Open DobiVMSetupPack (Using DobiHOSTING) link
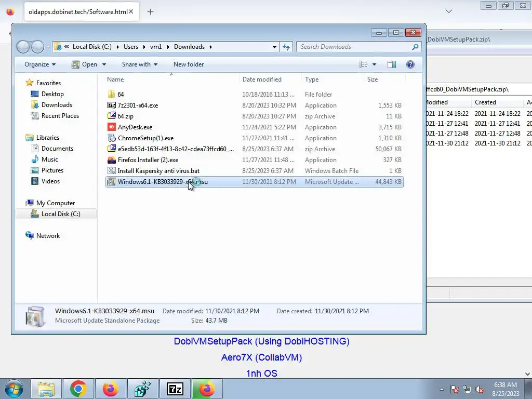 point(262,341)
